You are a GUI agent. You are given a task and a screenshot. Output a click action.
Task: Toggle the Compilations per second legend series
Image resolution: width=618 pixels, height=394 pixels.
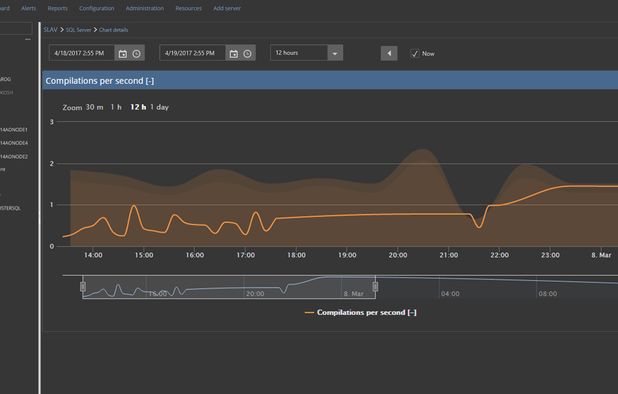(x=361, y=312)
